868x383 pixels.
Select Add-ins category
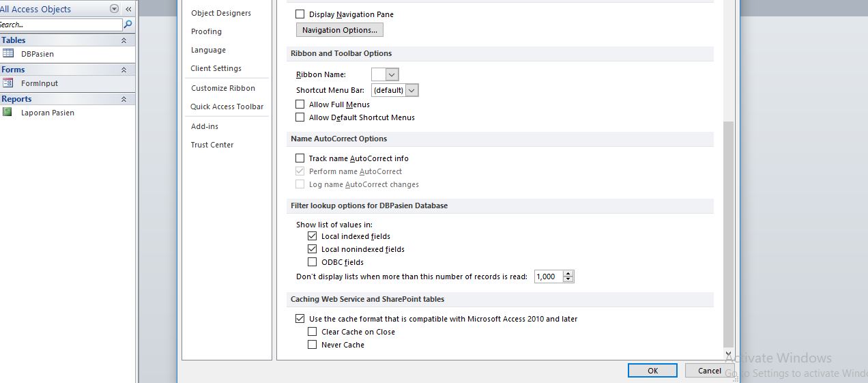[x=205, y=126]
